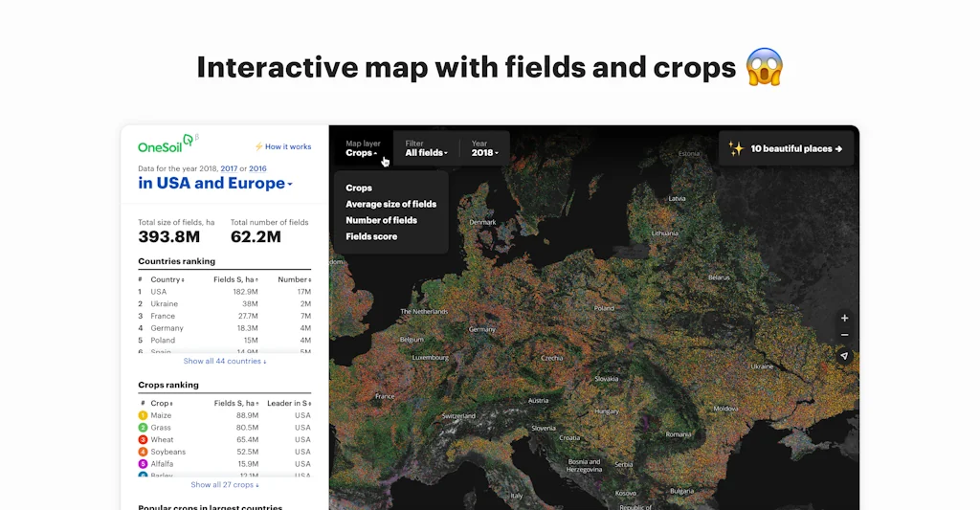Open the Year 2018 dropdown
The width and height of the screenshot is (980, 510).
485,148
